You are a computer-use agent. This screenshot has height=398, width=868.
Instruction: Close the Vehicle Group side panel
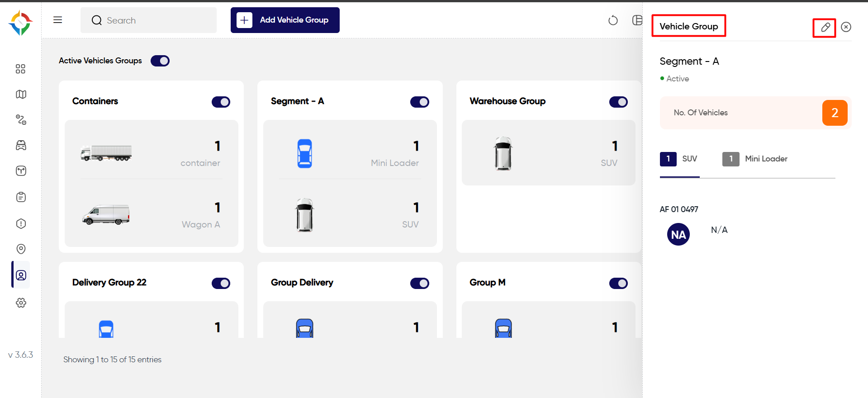pos(846,27)
